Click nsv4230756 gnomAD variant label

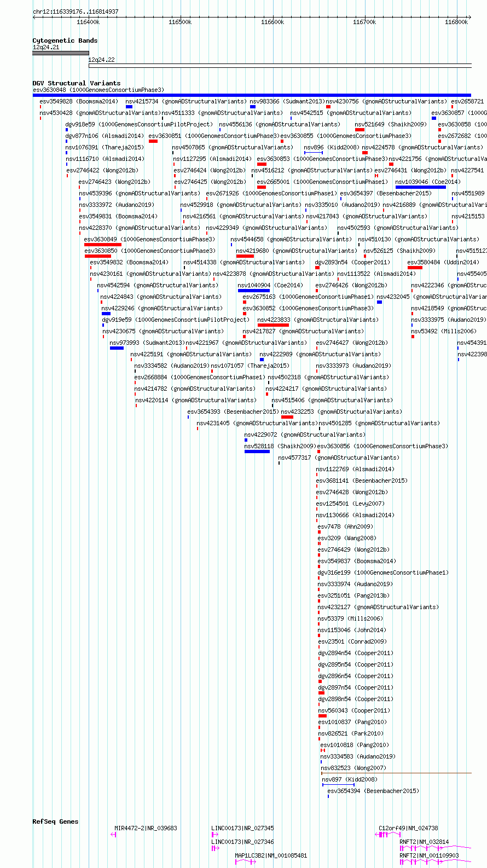(x=387, y=101)
